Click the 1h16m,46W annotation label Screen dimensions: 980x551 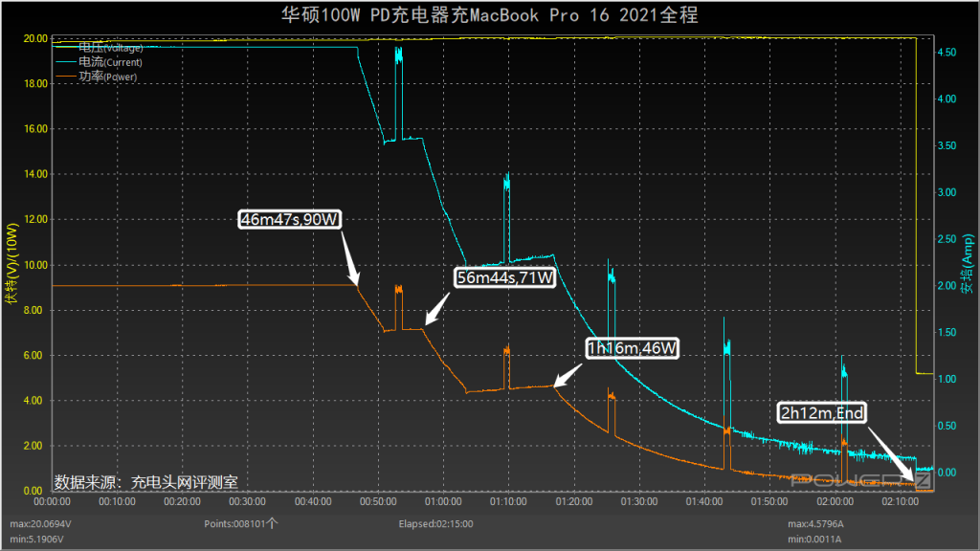click(633, 349)
